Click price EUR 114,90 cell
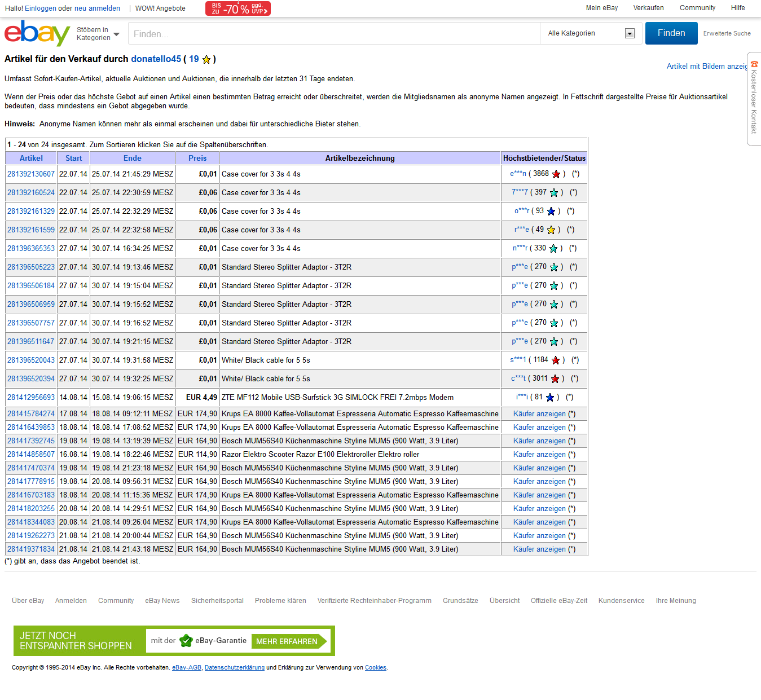This screenshot has height=700, width=761. 197,455
